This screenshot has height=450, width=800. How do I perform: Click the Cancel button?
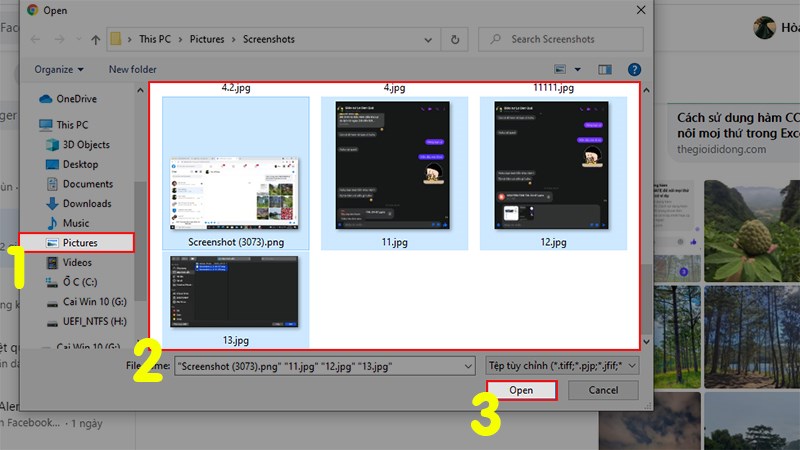tap(603, 390)
